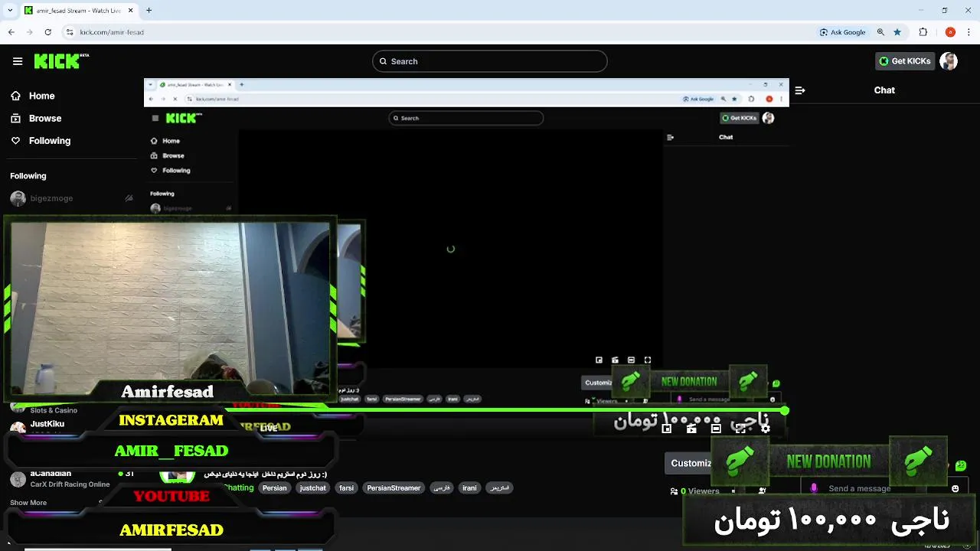
Task: Open the Kick user avatar menu
Action: (x=949, y=61)
